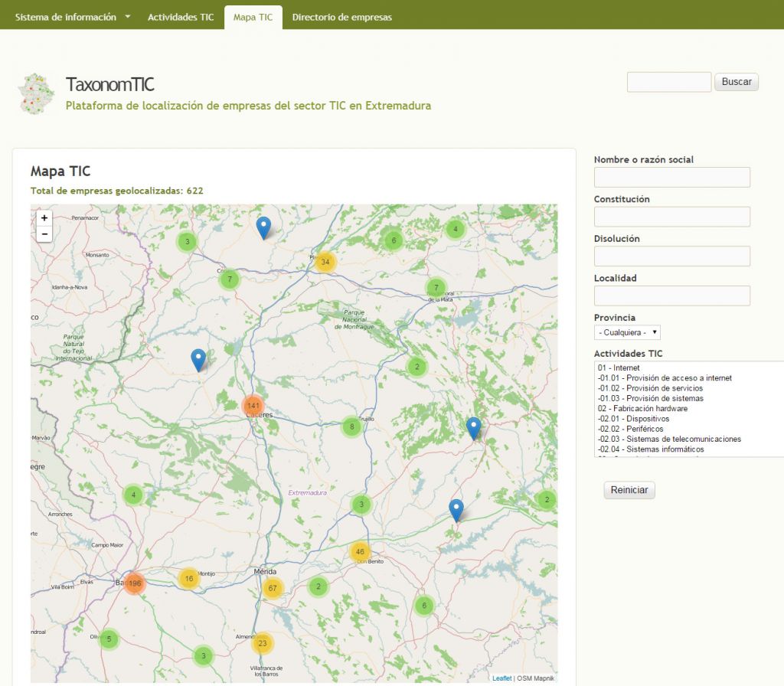The image size is (784, 686).
Task: Open cluster marker 6 southeast of Don Benito
Action: [424, 606]
